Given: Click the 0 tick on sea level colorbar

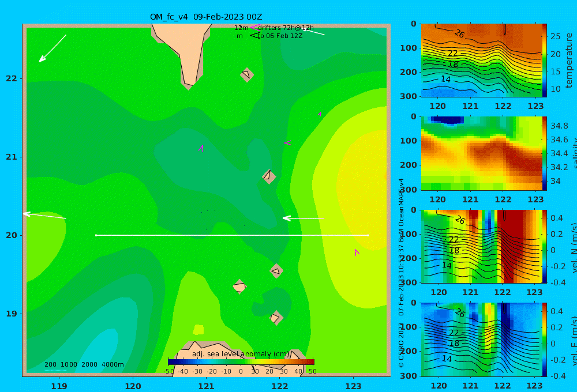Looking at the screenshot, I should tap(241, 371).
